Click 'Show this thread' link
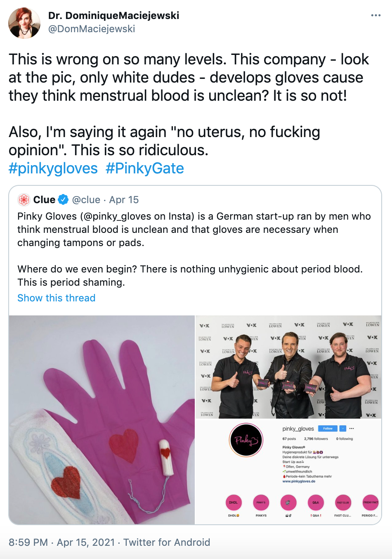392x559 pixels. tap(56, 298)
